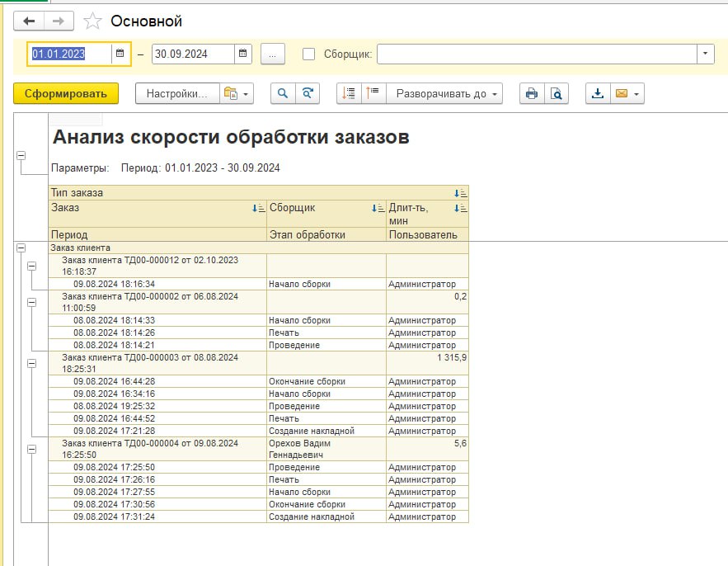The height and width of the screenshot is (566, 728).
Task: Open Настройки... report settings
Action: pos(177,93)
